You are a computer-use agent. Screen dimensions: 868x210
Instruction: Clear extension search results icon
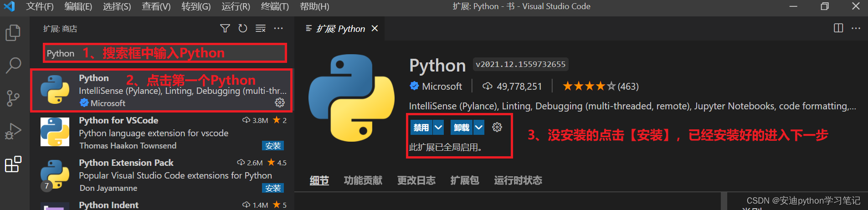coord(261,29)
